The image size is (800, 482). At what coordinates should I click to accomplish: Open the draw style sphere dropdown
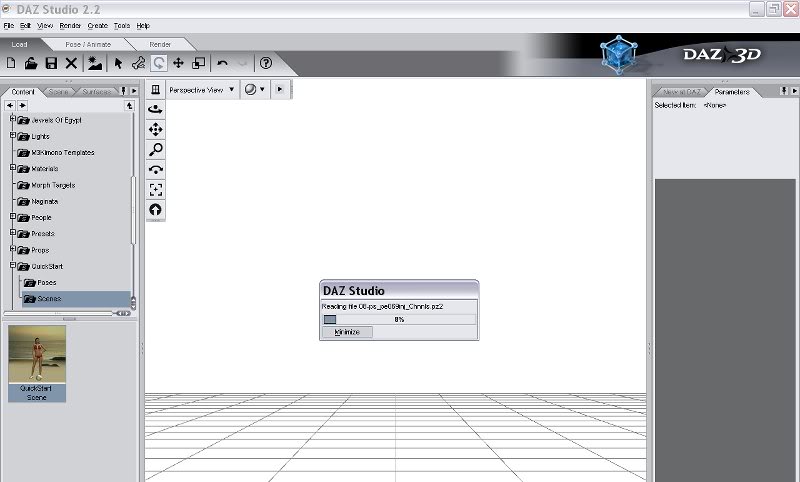click(x=255, y=89)
